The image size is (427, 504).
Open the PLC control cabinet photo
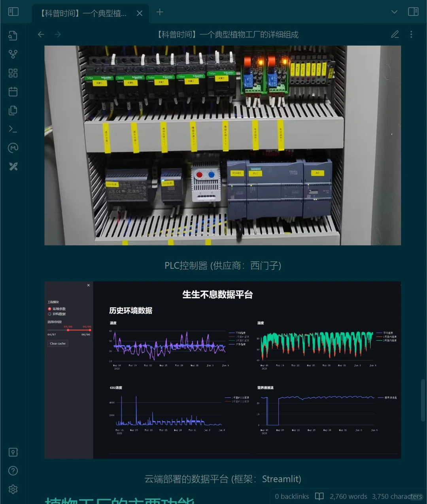point(223,145)
